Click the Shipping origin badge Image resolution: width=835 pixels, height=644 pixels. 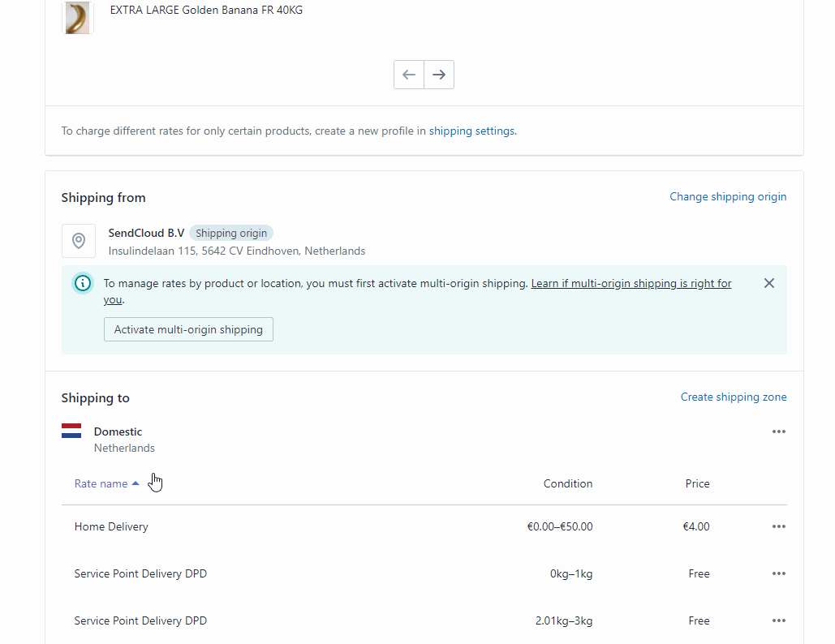coord(231,233)
